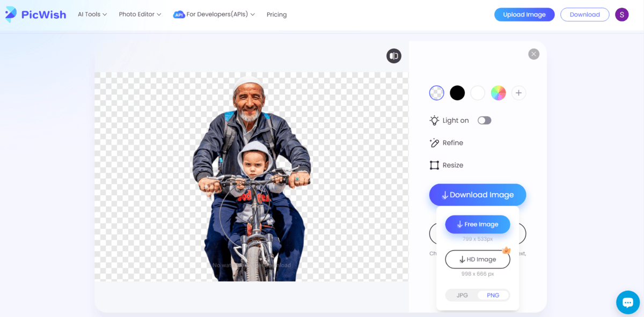
Task: Enable the Light on switch
Action: (x=484, y=120)
